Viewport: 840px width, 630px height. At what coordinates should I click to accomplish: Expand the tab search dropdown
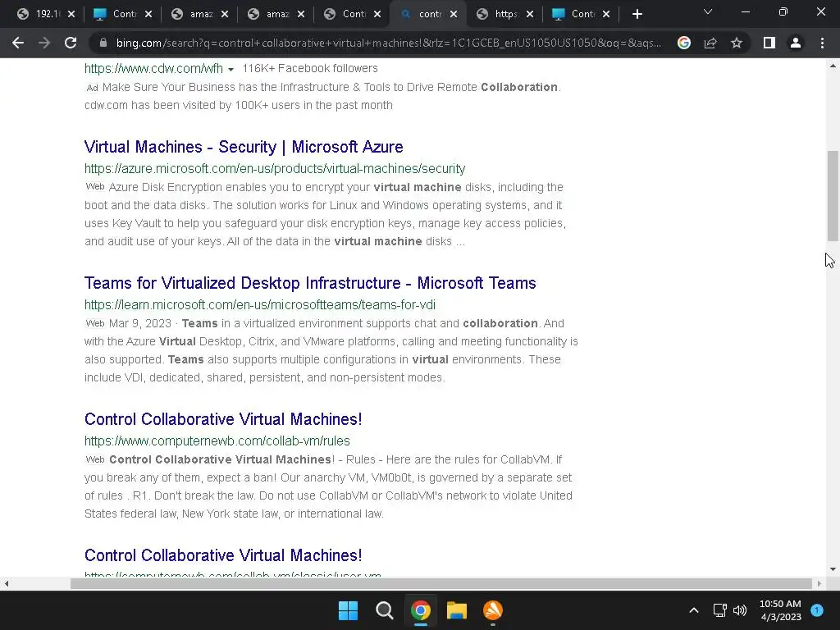pyautogui.click(x=708, y=11)
